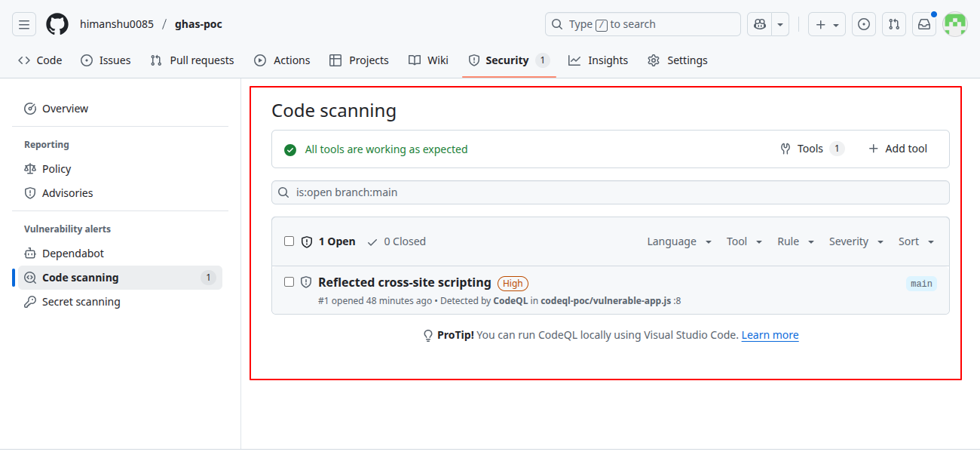This screenshot has height=464, width=980.
Task: Check the Reflected cross-site scripting alert checkbox
Action: tap(289, 281)
